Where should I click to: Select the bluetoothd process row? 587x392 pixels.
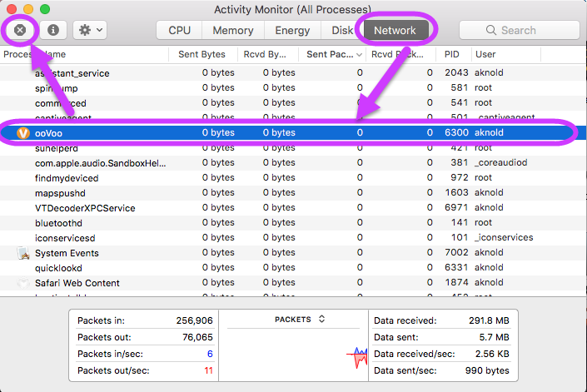point(58,223)
